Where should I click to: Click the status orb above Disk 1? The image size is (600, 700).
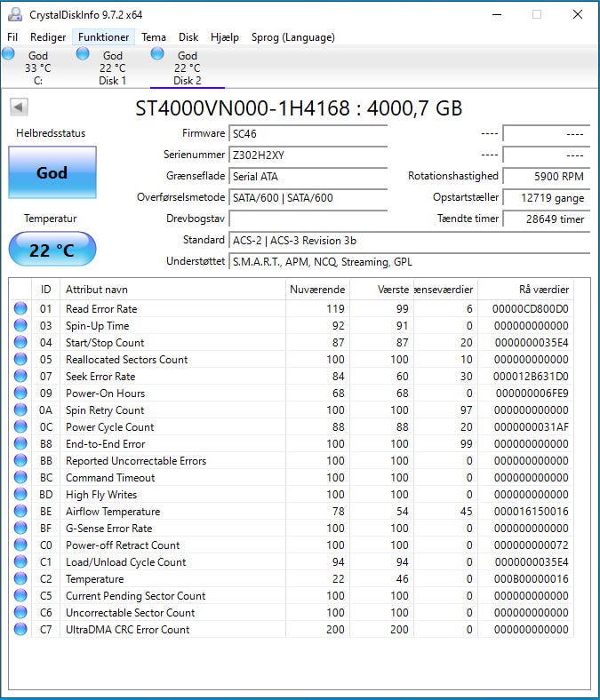(83, 54)
